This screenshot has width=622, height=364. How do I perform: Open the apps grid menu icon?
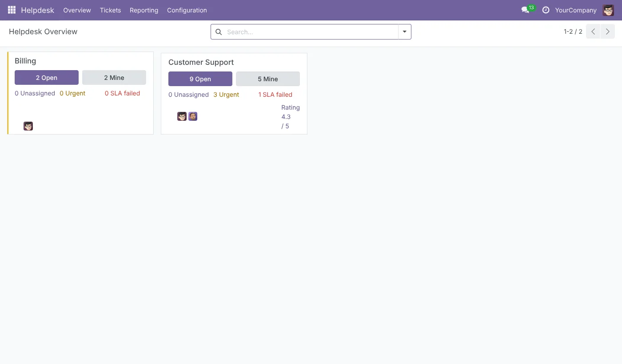point(12,10)
